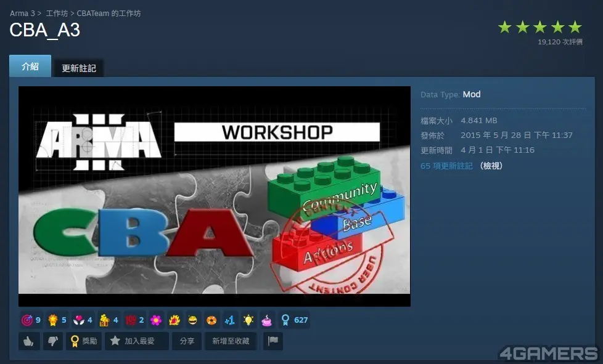Screen dimensions: 603x364
Task: Click the heart-in-hands award icon
Action: tap(78, 320)
